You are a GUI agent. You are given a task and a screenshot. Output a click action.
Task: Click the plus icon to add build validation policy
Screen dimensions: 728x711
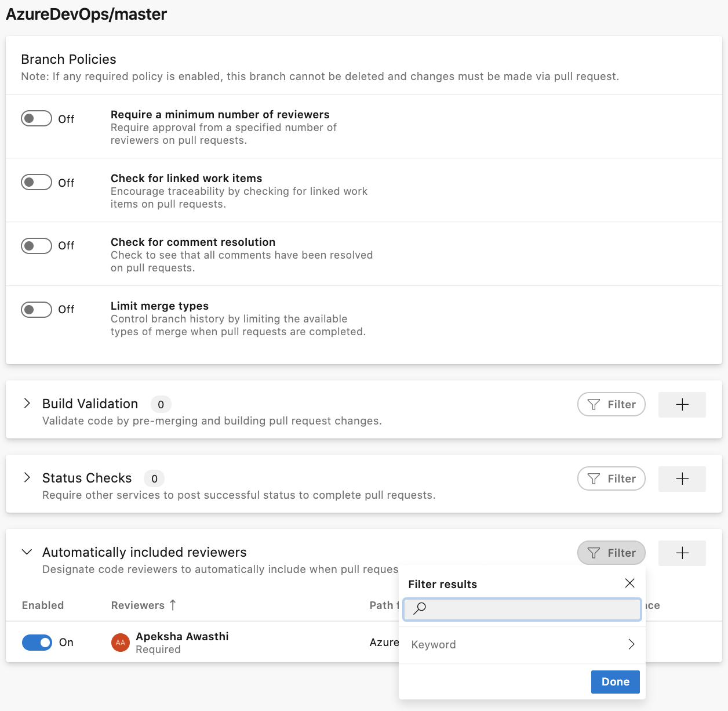tap(682, 404)
